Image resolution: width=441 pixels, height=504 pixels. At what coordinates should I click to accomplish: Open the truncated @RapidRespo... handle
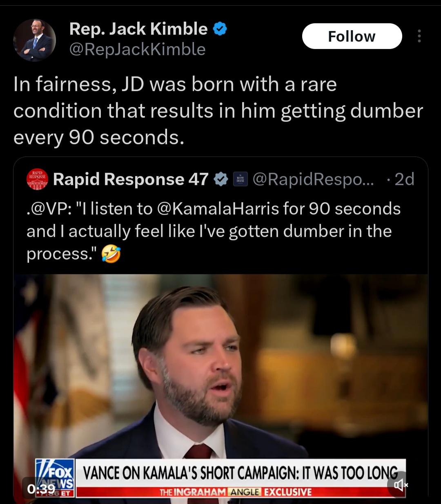click(x=313, y=179)
